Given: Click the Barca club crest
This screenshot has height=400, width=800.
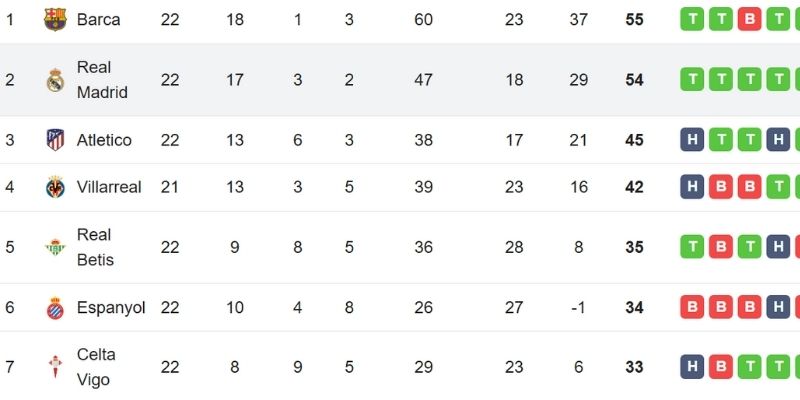Looking at the screenshot, I should 55,19.
